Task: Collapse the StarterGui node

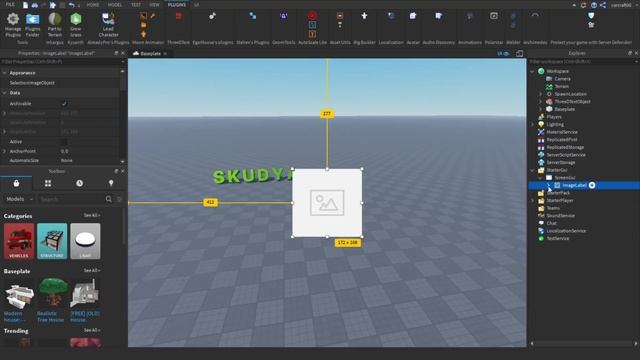Action: (x=532, y=170)
